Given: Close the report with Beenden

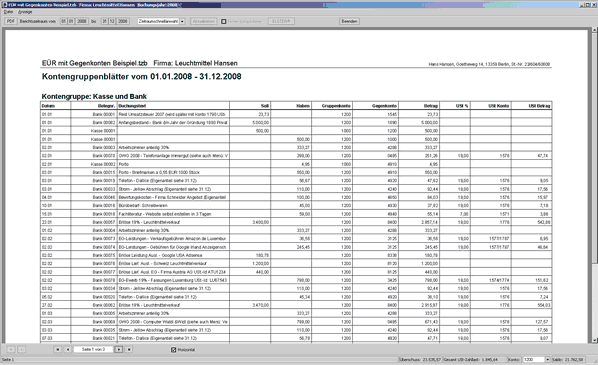Looking at the screenshot, I should click(349, 21).
